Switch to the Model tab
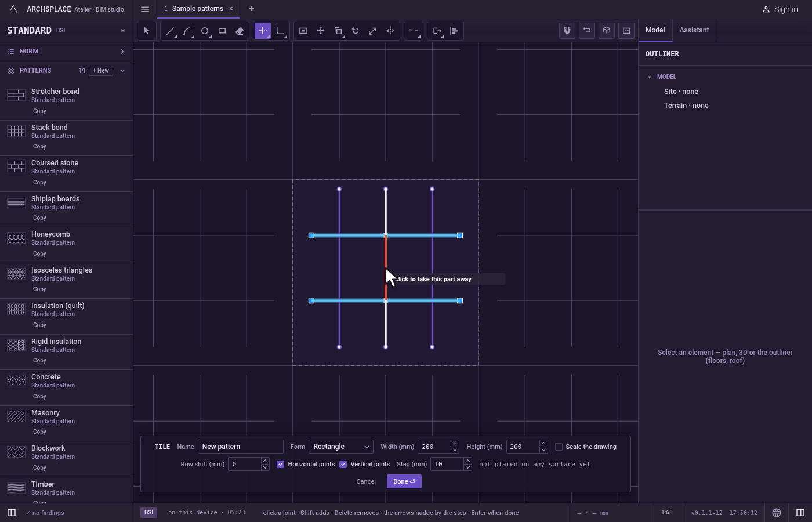Screen dimensions: 812x522 (655, 30)
